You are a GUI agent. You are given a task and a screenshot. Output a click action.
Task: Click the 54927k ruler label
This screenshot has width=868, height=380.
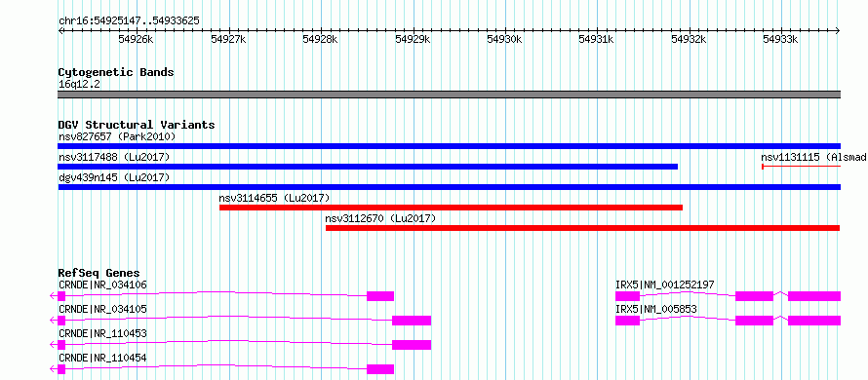tap(228, 39)
